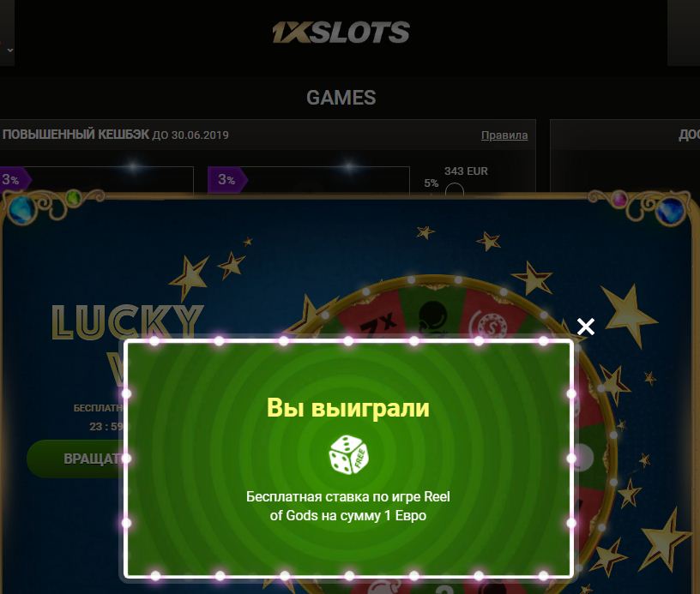Open the 1XSLOTS logo home link
This screenshot has height=594, width=700.
pyautogui.click(x=341, y=33)
